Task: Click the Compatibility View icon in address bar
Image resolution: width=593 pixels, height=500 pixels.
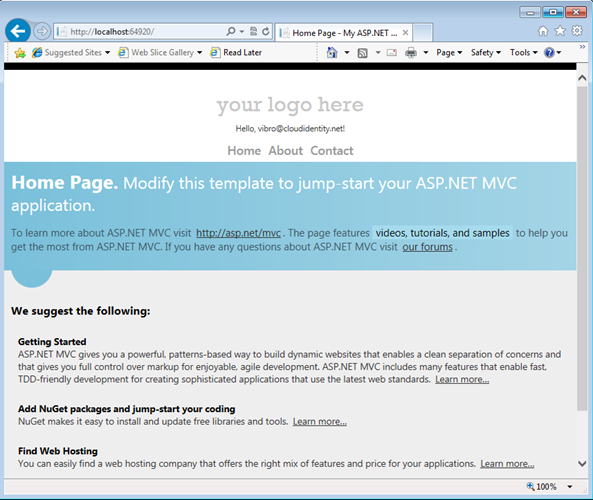Action: click(253, 31)
